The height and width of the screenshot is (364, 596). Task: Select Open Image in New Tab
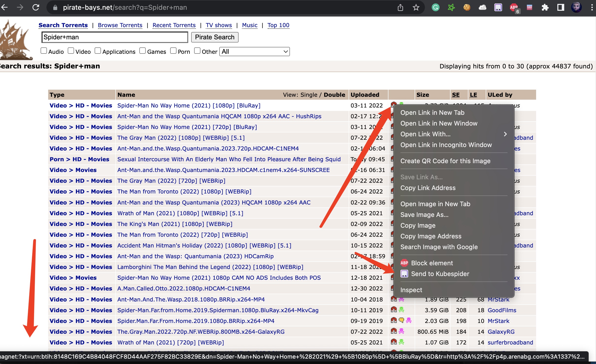(x=454, y=204)
